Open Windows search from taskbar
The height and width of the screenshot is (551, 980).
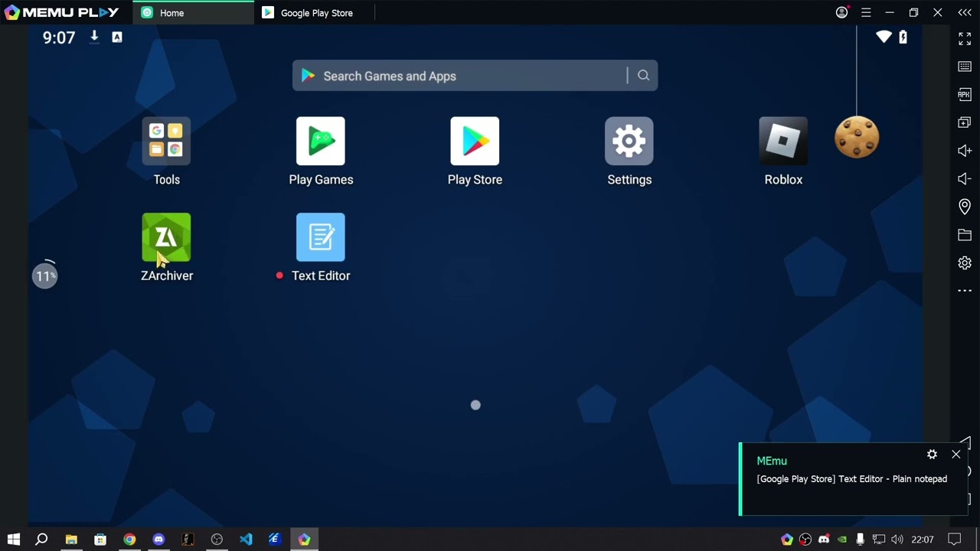click(41, 540)
